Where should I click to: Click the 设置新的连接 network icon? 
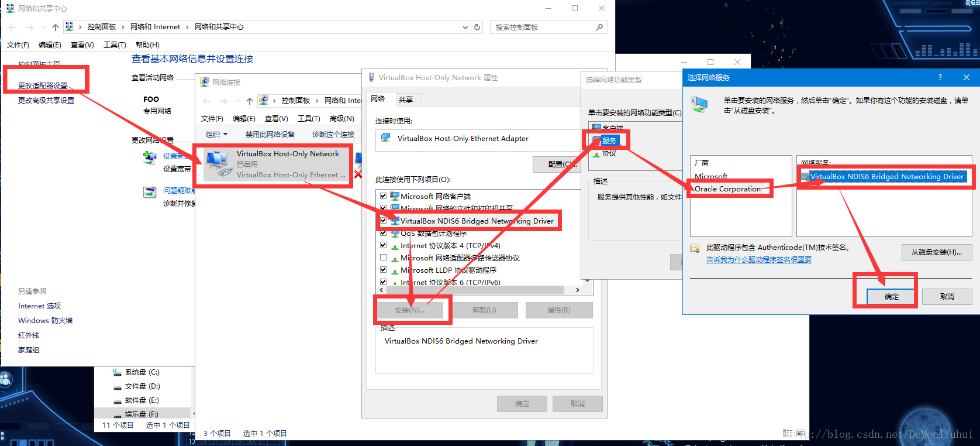[150, 158]
